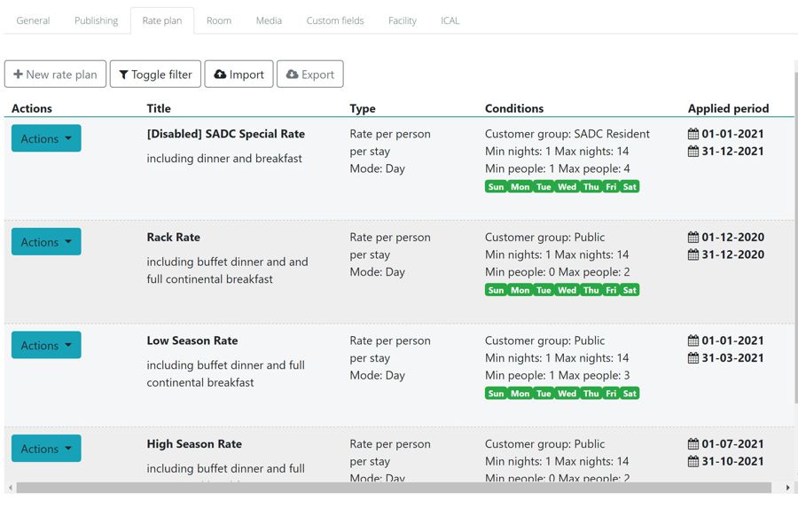Click the vertical scrollbar on the right
Screen dimensions: 798x532
point(796,238)
